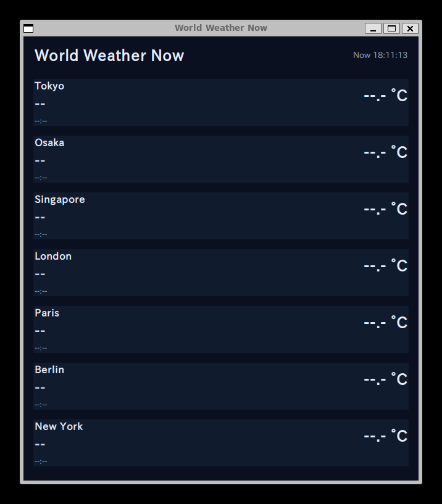Click the update time placeholder under New York
This screenshot has width=442, height=504.
click(41, 461)
